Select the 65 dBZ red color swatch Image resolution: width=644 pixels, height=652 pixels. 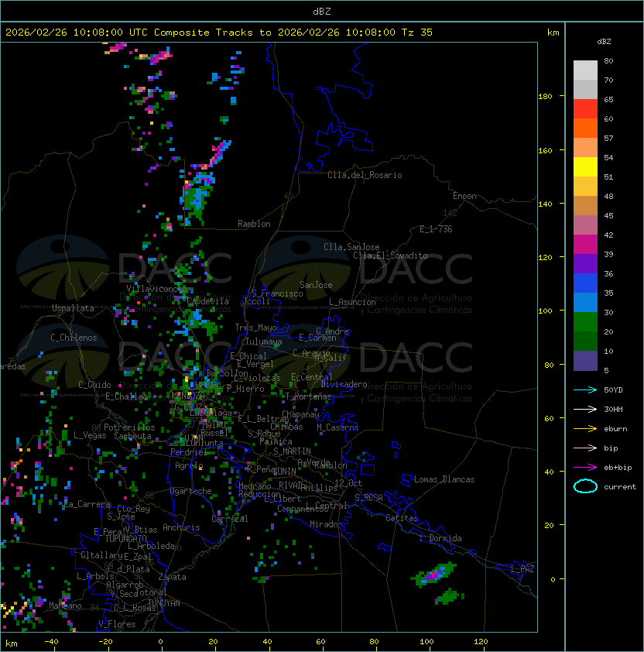[x=585, y=108]
